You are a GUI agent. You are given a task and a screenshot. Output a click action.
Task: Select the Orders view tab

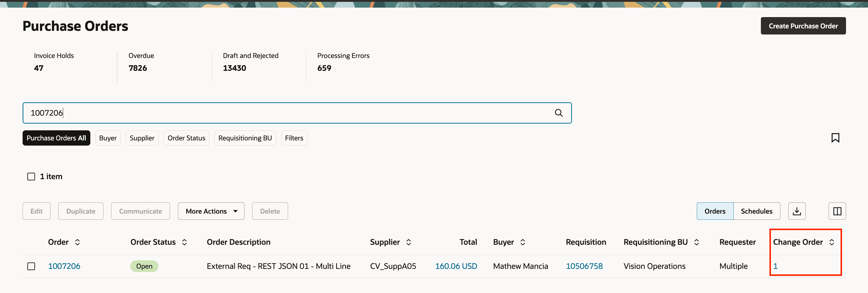click(x=715, y=211)
